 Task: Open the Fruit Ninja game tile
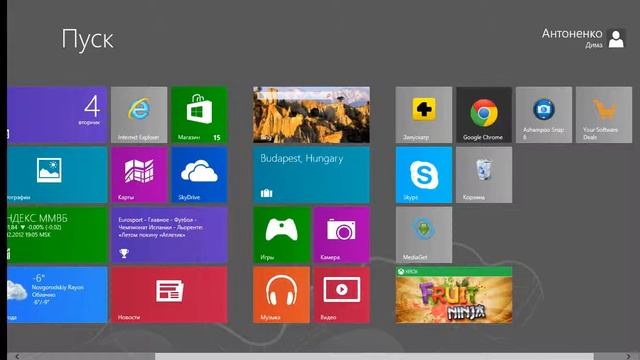[x=454, y=295]
